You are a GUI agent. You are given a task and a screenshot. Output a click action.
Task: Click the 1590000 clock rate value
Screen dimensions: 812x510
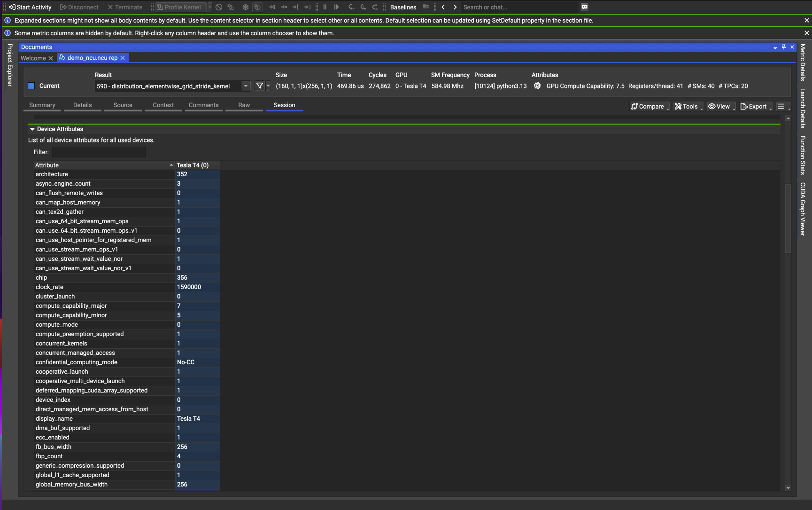189,287
